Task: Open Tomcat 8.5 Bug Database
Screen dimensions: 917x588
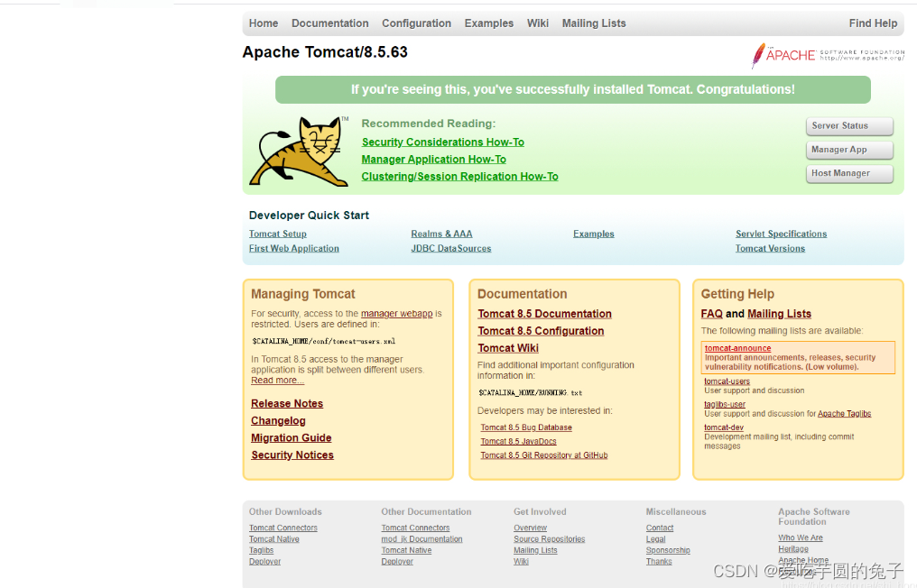Action: [x=526, y=427]
